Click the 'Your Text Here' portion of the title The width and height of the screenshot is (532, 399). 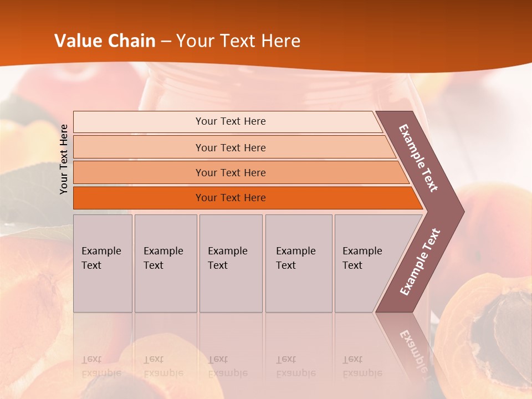[238, 41]
